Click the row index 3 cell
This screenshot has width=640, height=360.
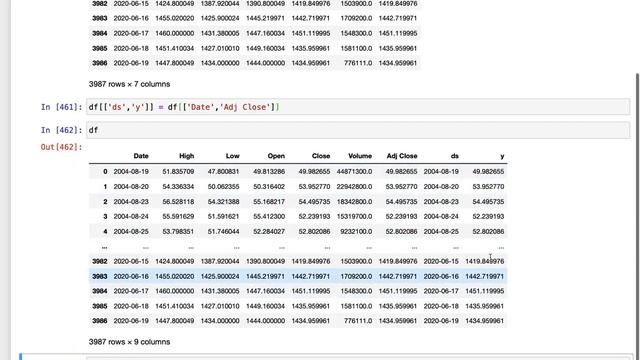click(105, 216)
